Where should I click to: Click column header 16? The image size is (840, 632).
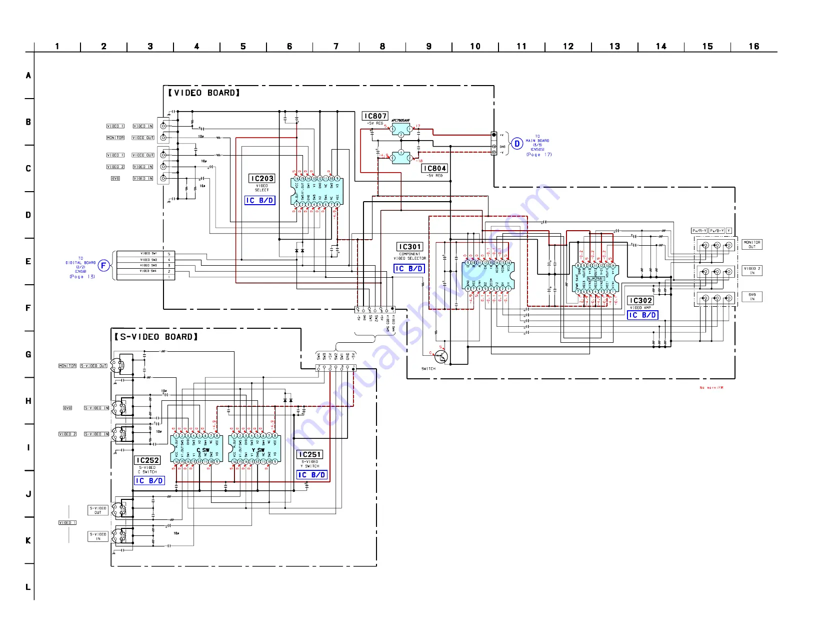point(754,47)
